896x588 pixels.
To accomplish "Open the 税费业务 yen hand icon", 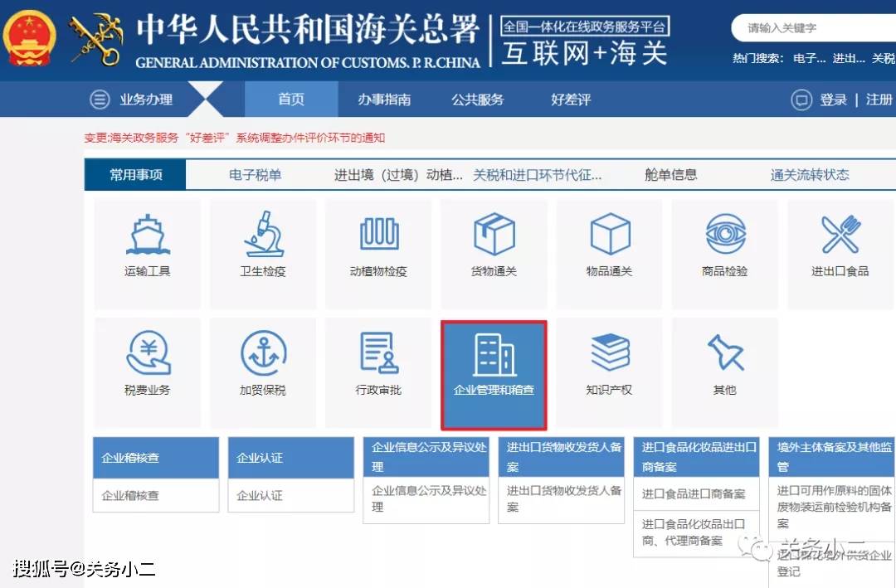I will pos(148,352).
